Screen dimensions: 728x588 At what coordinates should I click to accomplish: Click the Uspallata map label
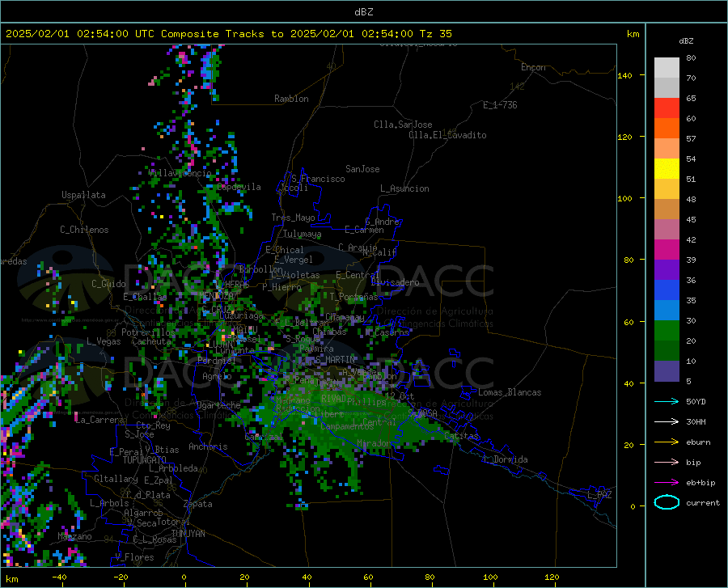pos(83,195)
